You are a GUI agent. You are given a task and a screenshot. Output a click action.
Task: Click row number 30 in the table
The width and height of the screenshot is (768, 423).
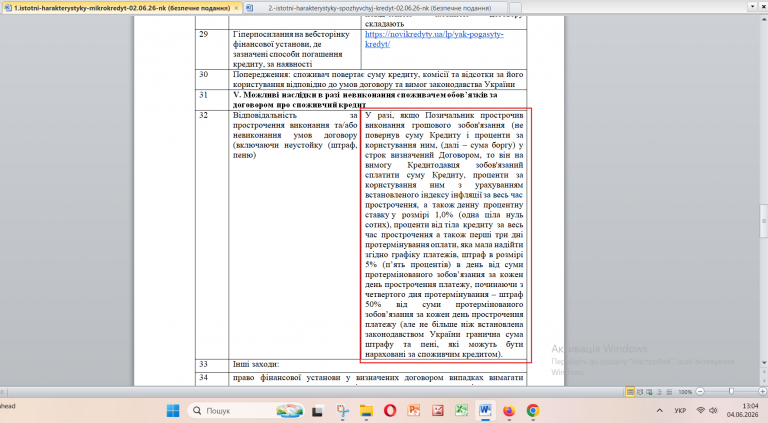click(204, 74)
